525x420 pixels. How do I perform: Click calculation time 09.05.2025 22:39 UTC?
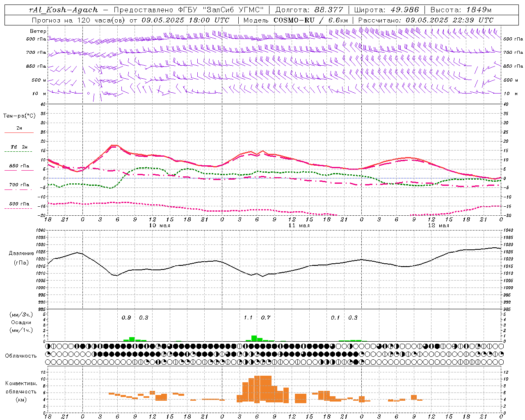[449, 20]
